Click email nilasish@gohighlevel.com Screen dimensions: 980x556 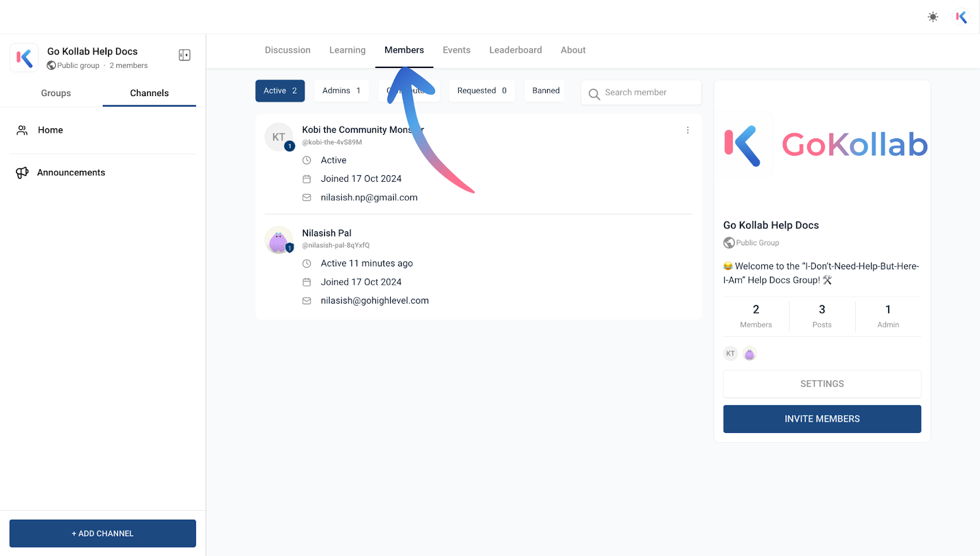click(375, 301)
